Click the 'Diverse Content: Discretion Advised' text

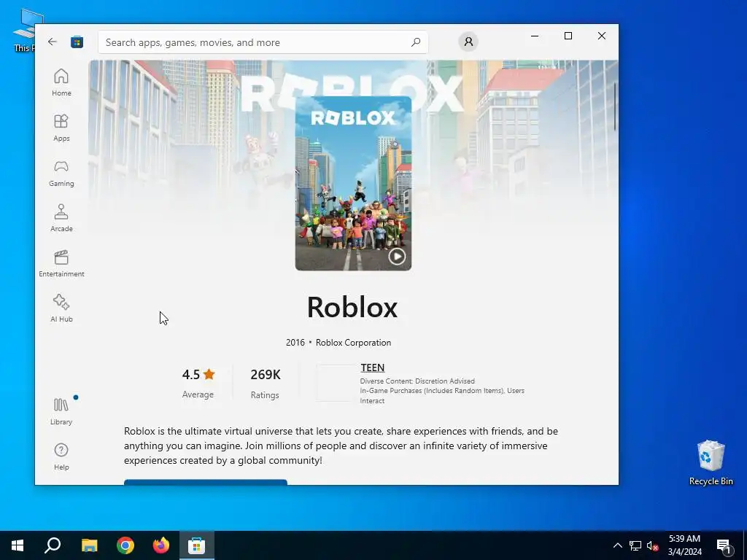pyautogui.click(x=417, y=381)
